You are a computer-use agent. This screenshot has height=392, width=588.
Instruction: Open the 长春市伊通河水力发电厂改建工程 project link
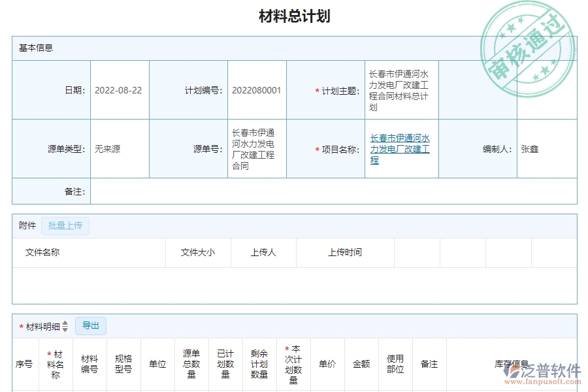[x=400, y=148]
